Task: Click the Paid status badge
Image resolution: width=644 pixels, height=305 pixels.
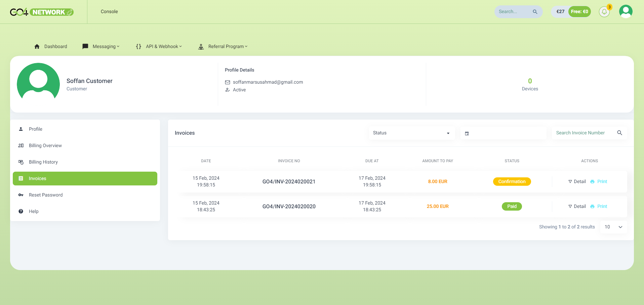Action: tap(512, 206)
